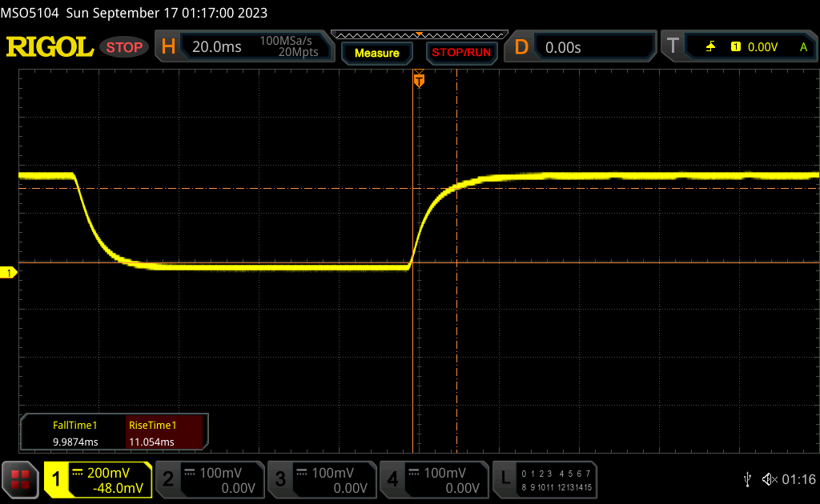Click the USB connection status icon
The height and width of the screenshot is (504, 820).
point(748,479)
